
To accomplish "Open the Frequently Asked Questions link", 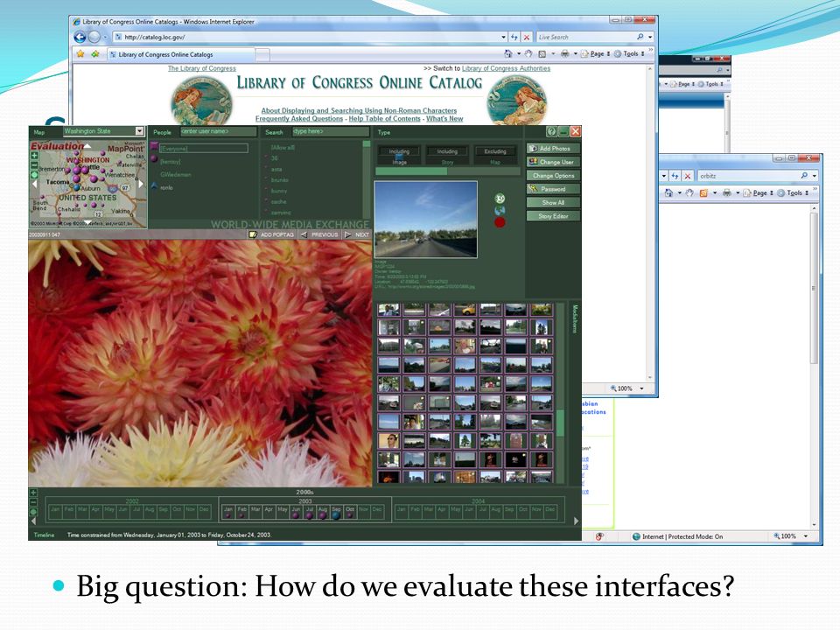I will click(299, 118).
